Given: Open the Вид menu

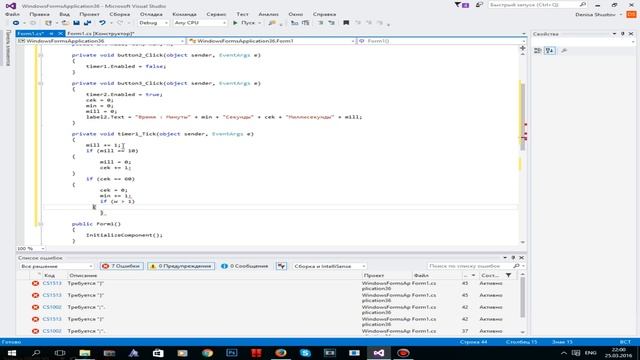Looking at the screenshot, I should [64, 14].
